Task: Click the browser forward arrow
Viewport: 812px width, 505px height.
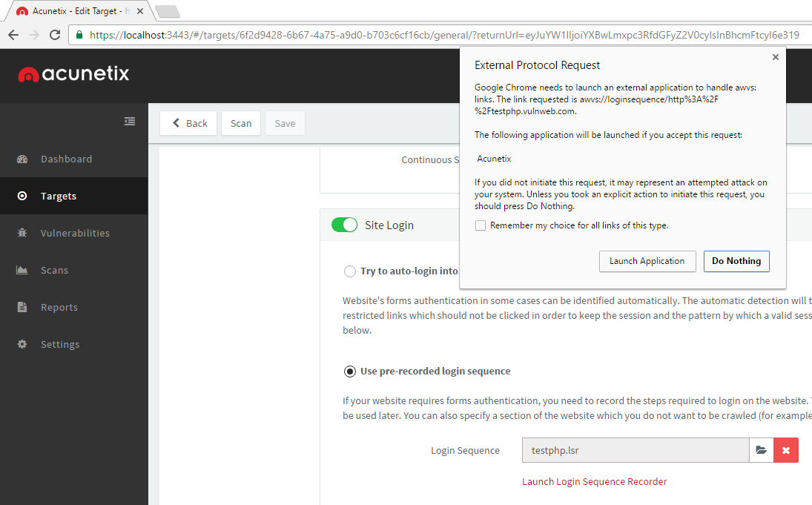Action: coord(34,35)
